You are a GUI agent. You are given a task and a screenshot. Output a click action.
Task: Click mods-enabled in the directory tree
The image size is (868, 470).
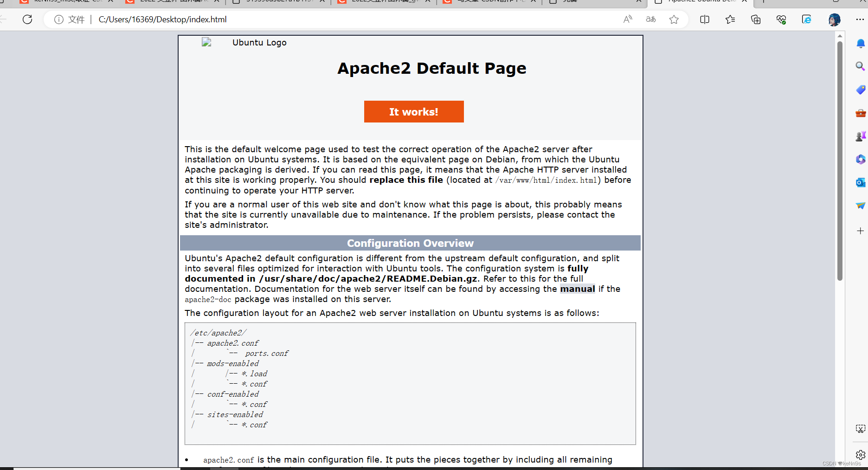click(233, 364)
